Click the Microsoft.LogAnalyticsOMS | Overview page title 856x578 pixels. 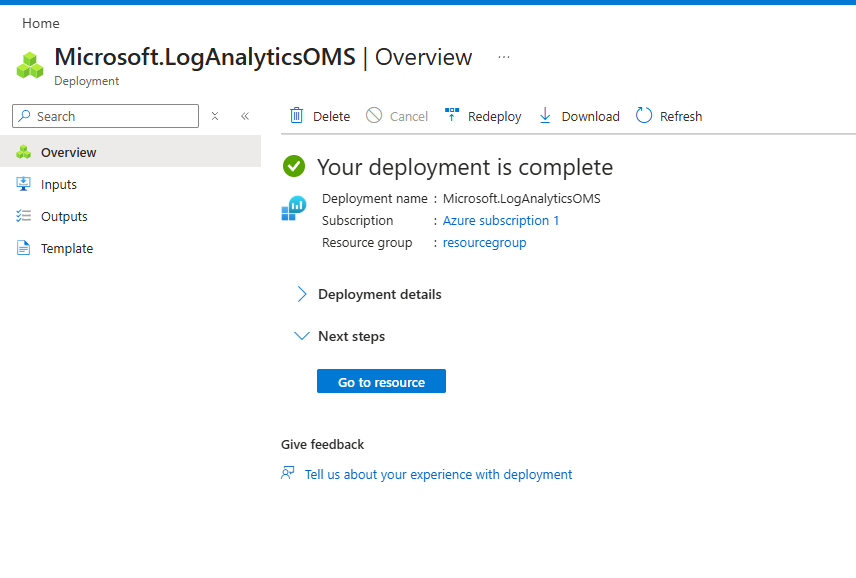click(263, 57)
